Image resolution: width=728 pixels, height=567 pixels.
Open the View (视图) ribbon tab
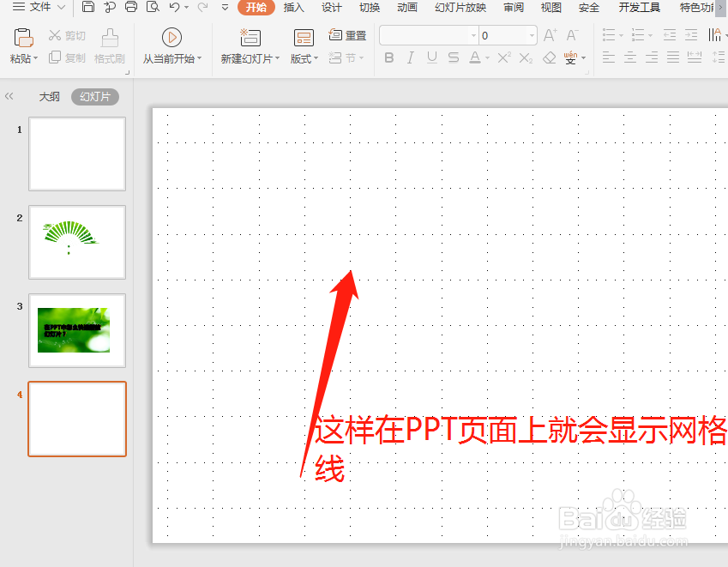(550, 8)
